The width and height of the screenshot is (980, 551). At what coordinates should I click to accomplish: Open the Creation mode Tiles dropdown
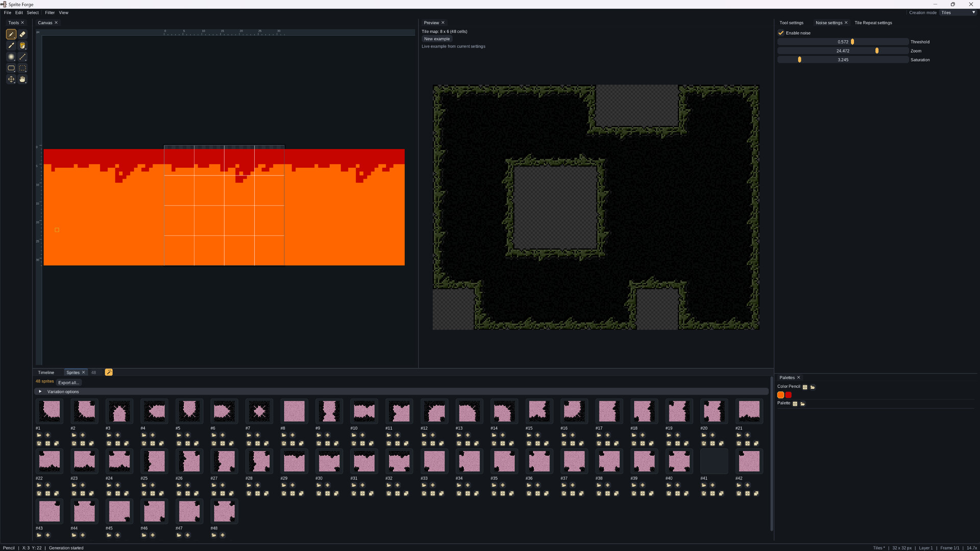coord(958,13)
